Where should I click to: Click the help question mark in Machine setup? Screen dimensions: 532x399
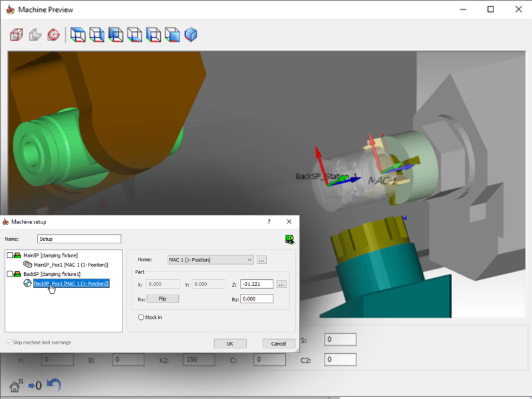click(269, 221)
